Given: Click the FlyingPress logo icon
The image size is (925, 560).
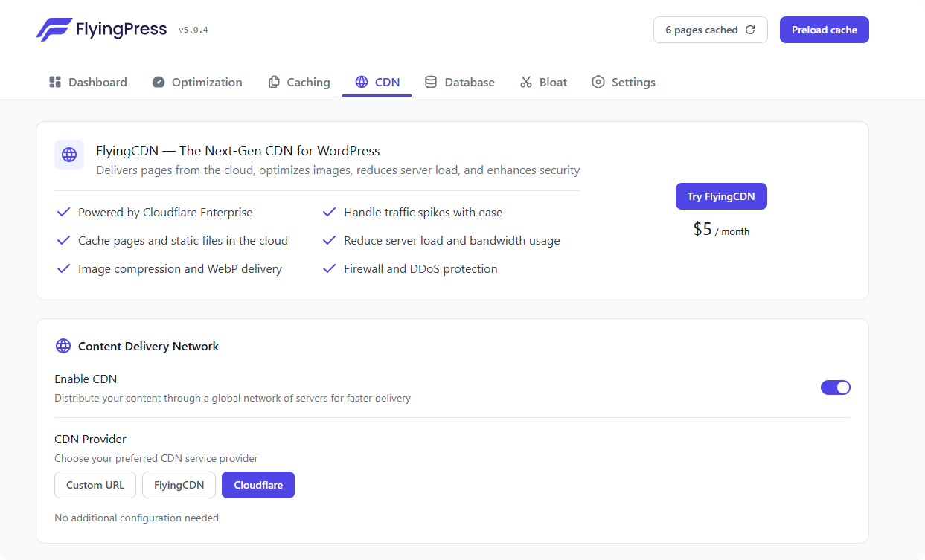Looking at the screenshot, I should [x=54, y=30].
